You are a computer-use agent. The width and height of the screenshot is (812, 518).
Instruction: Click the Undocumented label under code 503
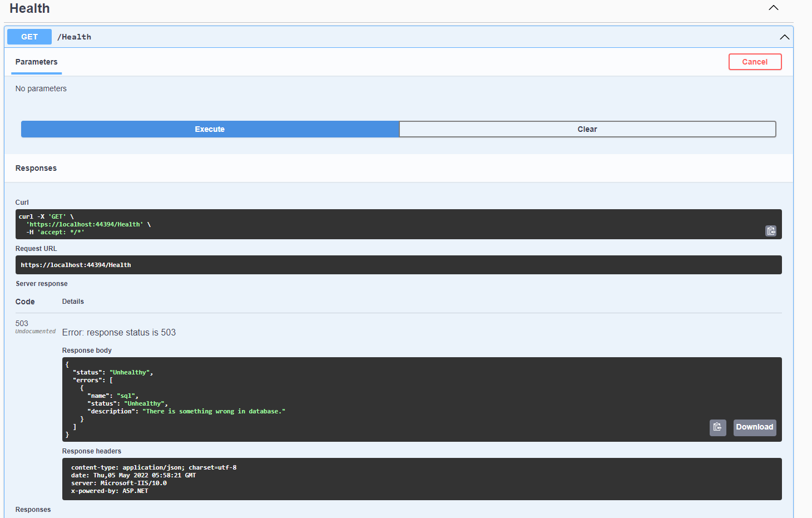coord(36,332)
